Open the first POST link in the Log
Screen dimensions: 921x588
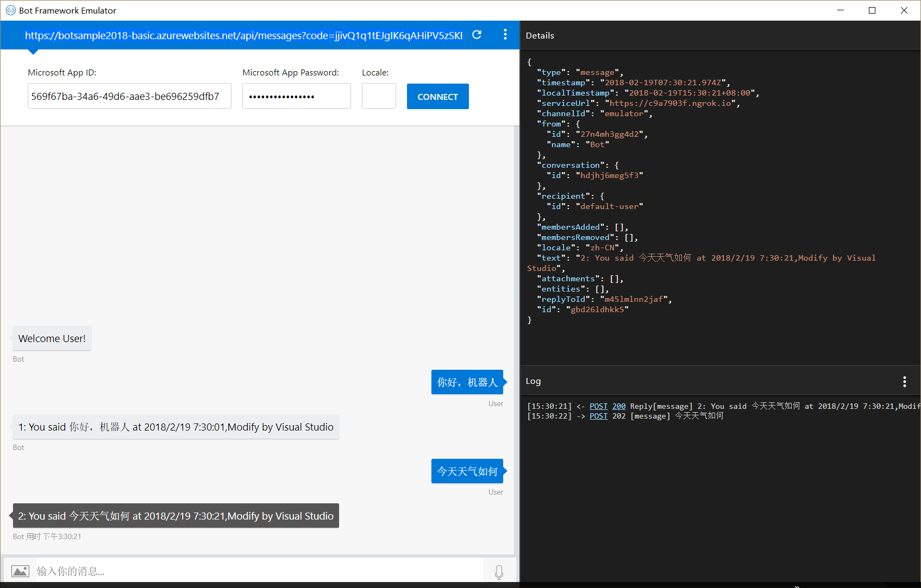pyautogui.click(x=598, y=406)
